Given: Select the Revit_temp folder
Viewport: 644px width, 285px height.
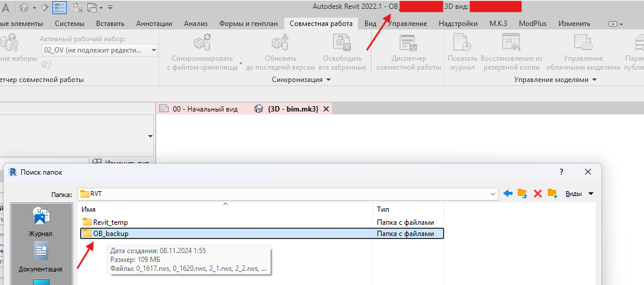Looking at the screenshot, I should (110, 222).
